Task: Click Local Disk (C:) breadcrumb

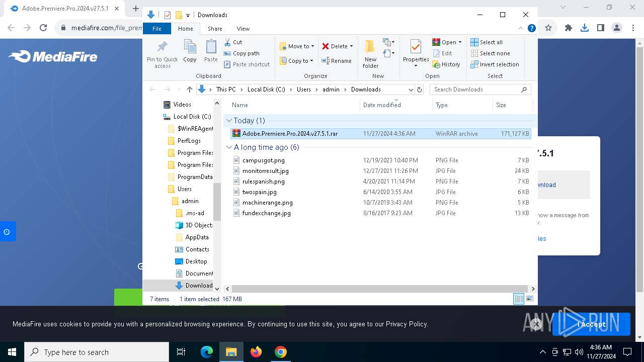Action: coord(266,89)
